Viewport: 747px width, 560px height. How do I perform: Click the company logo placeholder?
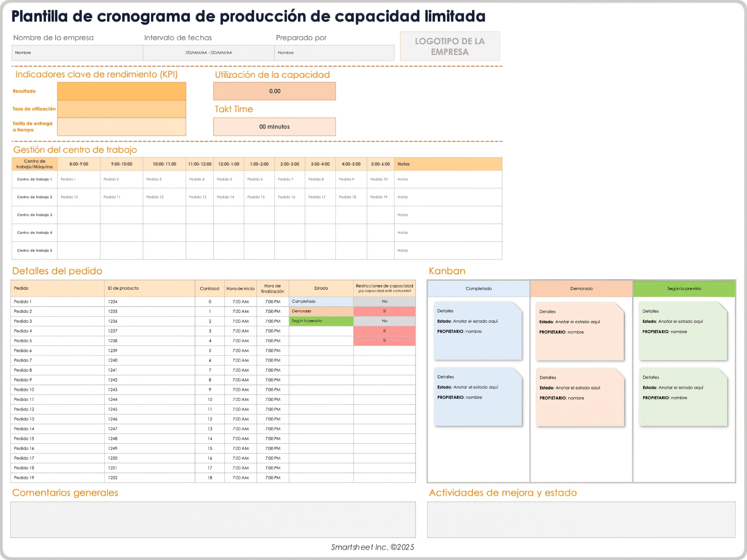[x=450, y=46]
